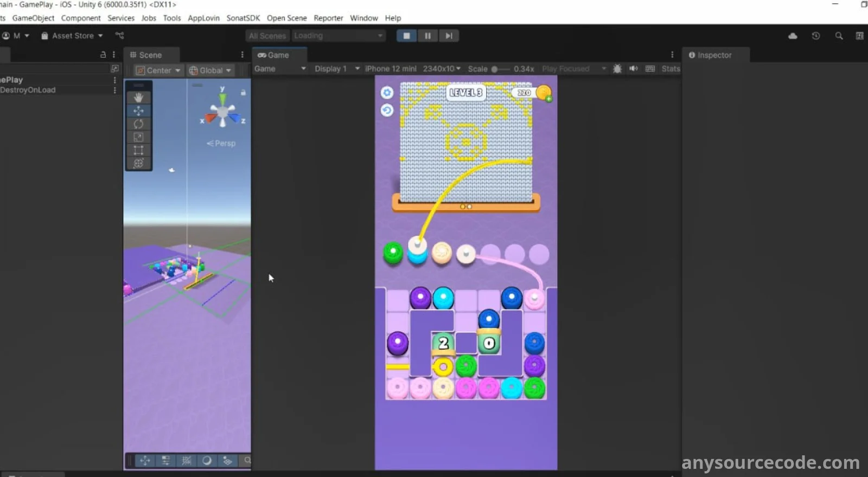Screen dimensions: 868x477
Task: Select the Transform tool in Scene toolbar
Action: point(138,163)
